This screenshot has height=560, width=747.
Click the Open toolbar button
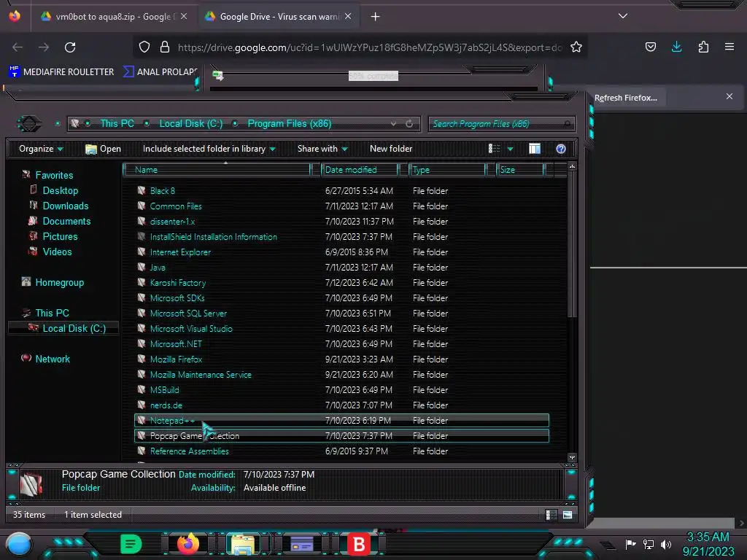[x=103, y=149]
